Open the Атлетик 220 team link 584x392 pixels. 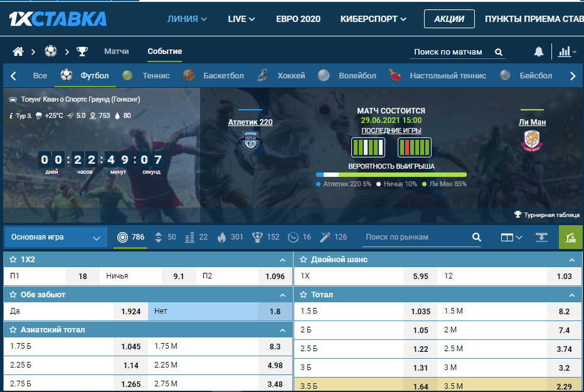point(250,122)
